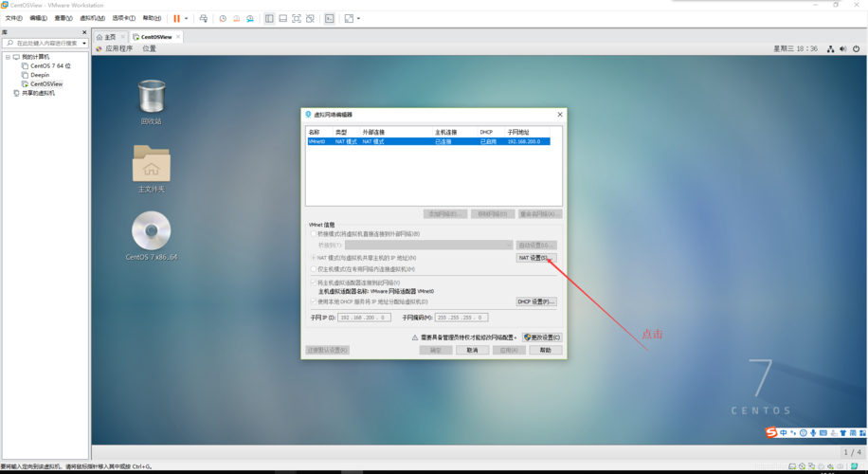The image size is (868, 474).
Task: Toggle the 中 Chinese input mode icon
Action: click(784, 433)
